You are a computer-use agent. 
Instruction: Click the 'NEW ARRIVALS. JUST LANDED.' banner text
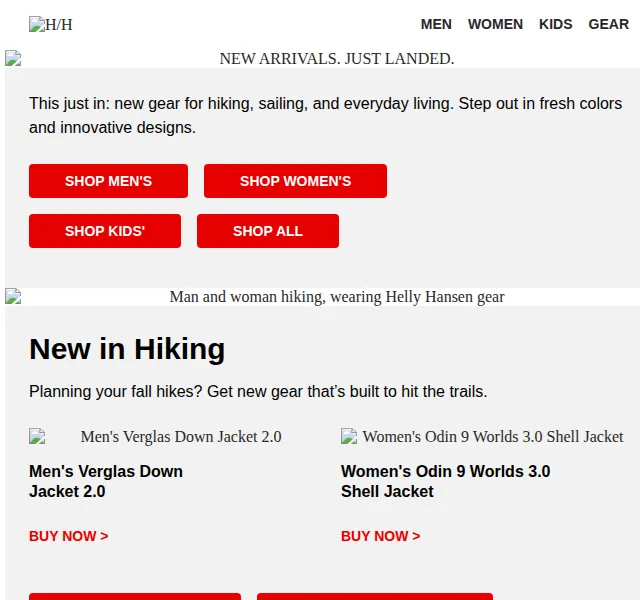(337, 59)
